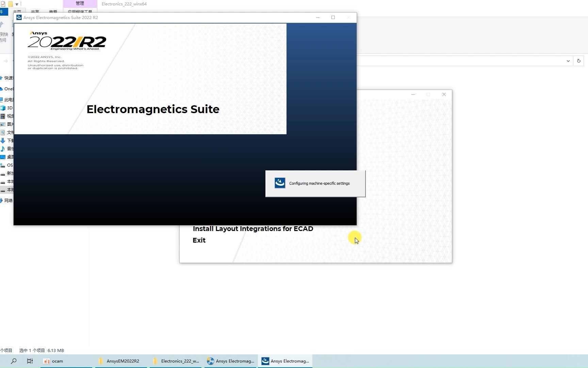The image size is (588, 368).
Task: Click the Configuring machine-specific settings message
Action: [x=319, y=183]
